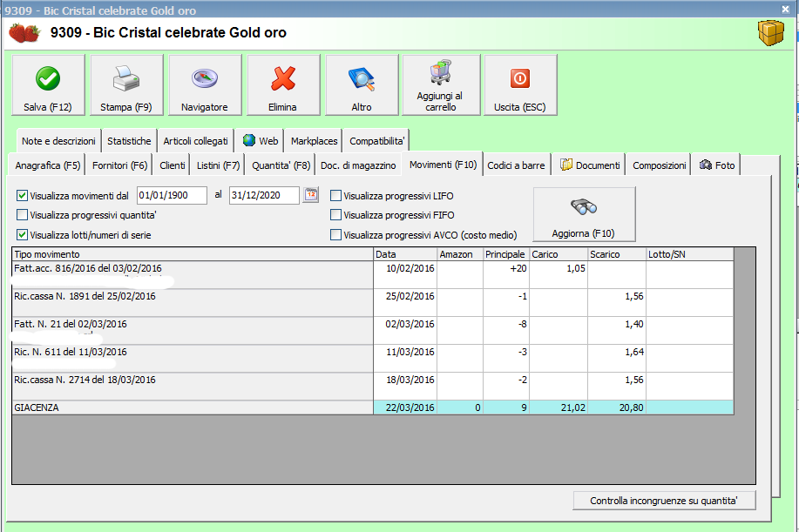This screenshot has height=532, width=799.
Task: Click the folder icon on Documenti tab
Action: click(x=565, y=165)
